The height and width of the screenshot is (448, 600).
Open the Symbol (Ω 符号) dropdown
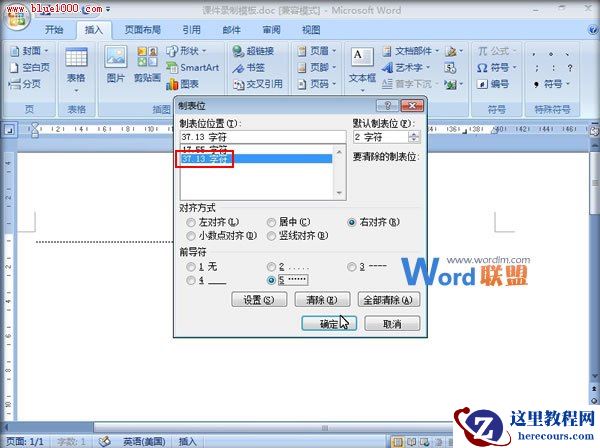[x=497, y=67]
